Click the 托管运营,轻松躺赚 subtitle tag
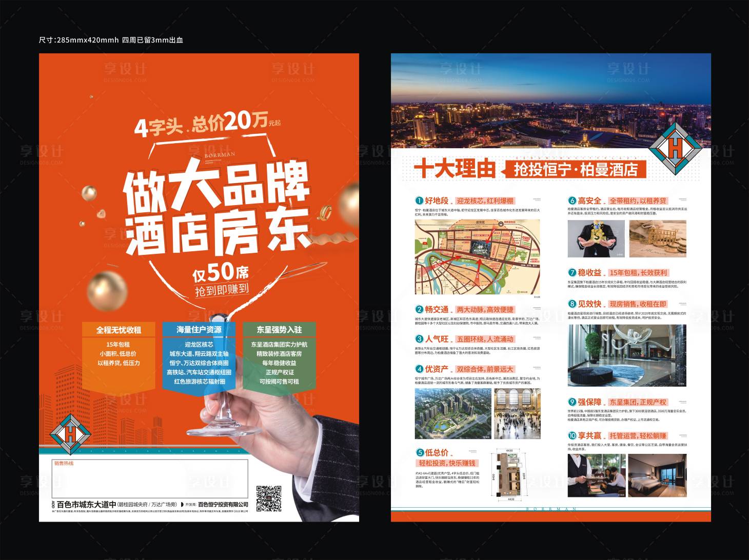749x560 pixels. (638, 435)
